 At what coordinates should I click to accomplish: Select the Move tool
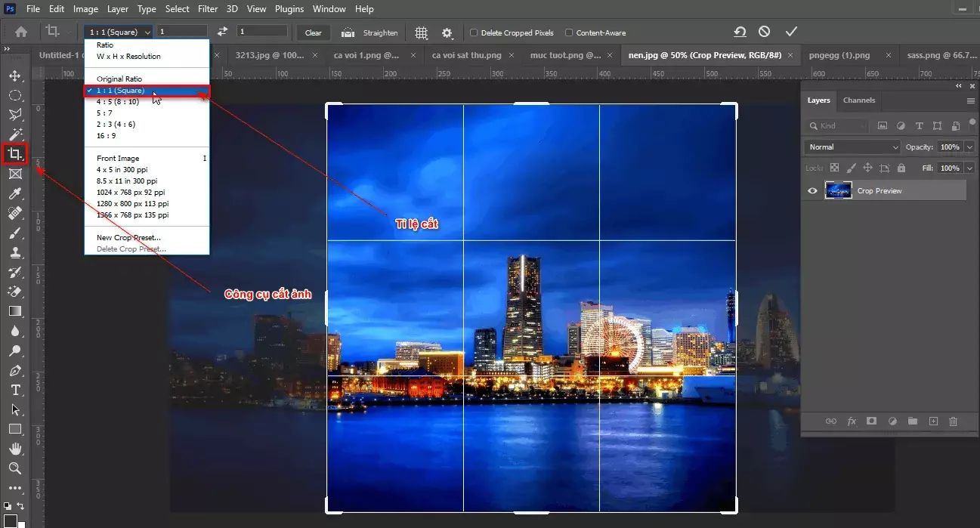tap(16, 76)
